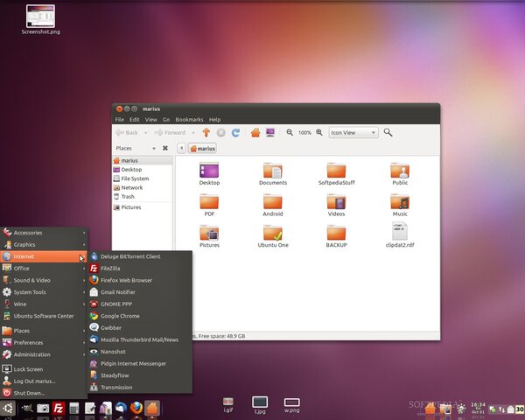Open Transmission from the Internet menu
Viewport: 525px width, 420px height.
(x=140, y=387)
